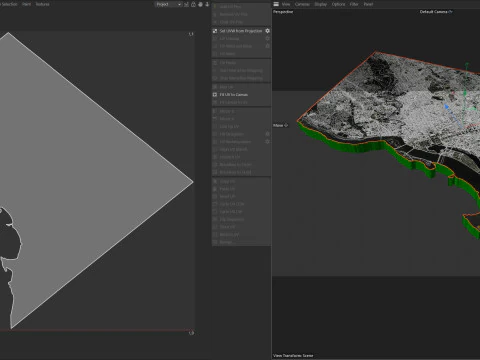Click the round icon after the lock icon
This screenshot has width=480, height=360.
[x=200, y=4]
